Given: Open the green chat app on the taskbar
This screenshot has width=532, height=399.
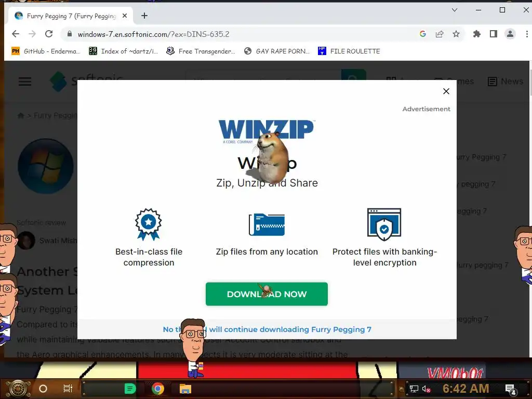Looking at the screenshot, I should point(130,389).
